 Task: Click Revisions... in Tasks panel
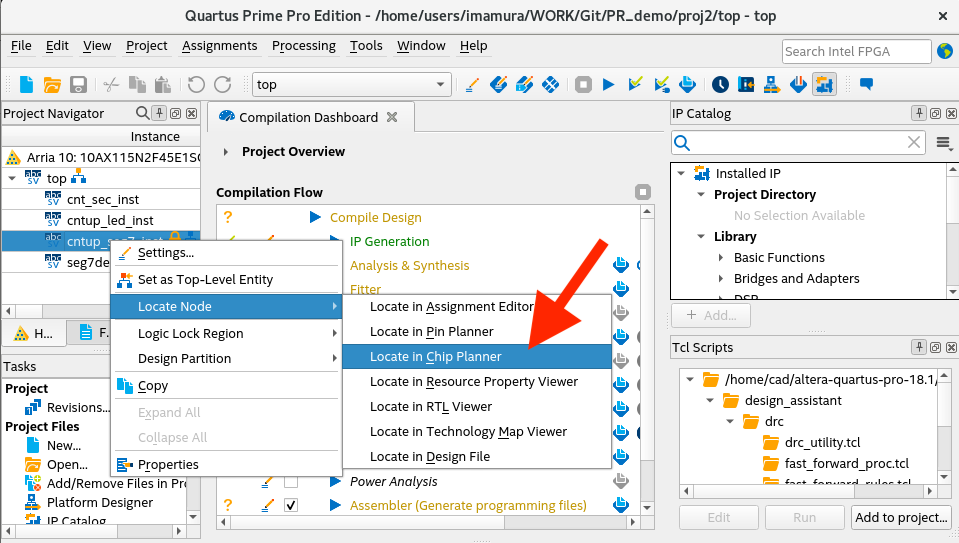78,407
